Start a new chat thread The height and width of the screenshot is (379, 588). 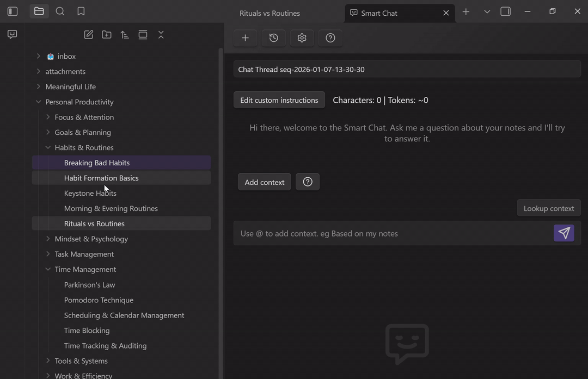(245, 38)
